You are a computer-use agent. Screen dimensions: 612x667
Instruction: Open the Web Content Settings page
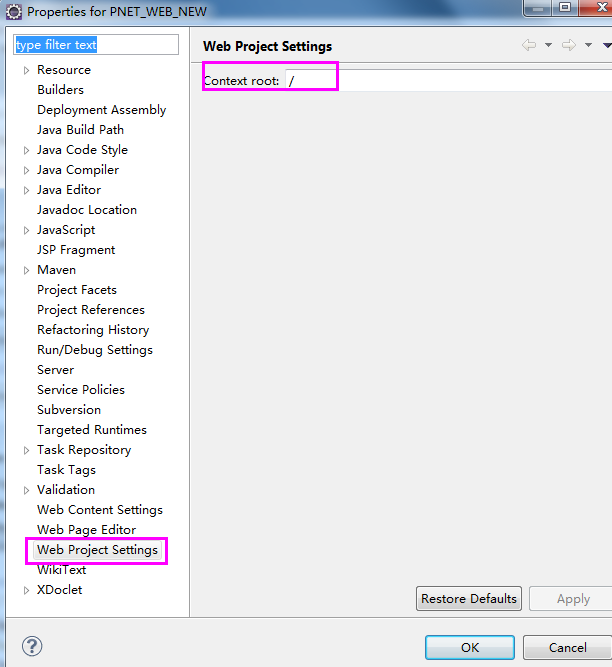(x=100, y=510)
